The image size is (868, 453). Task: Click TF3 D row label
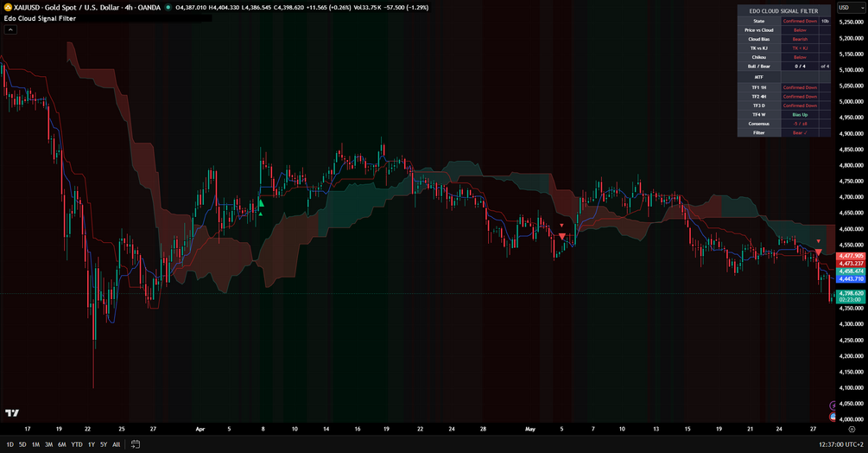759,105
